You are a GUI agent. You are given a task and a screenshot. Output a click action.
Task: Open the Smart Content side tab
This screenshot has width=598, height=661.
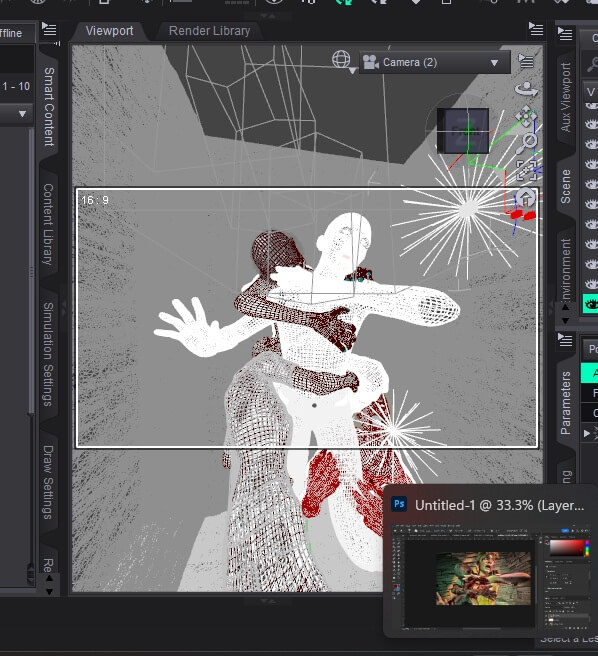point(49,107)
